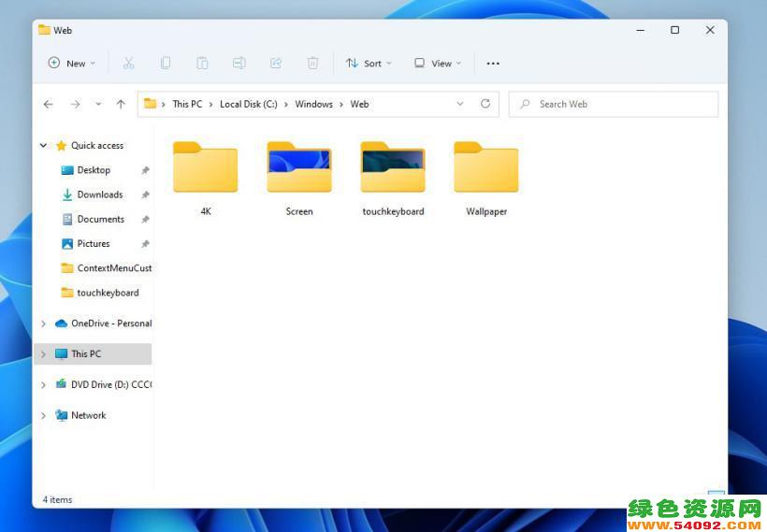Click the pin icon beside Downloads
Image resolution: width=767 pixels, height=532 pixels.
[145, 194]
